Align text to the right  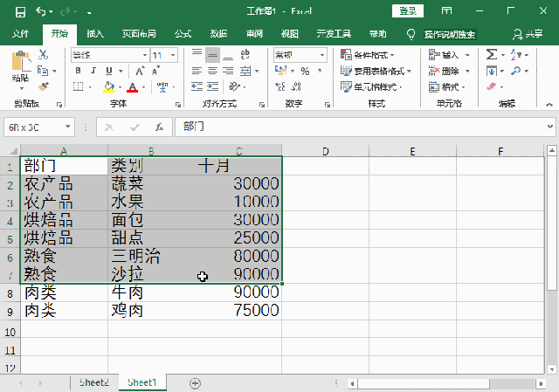228,71
